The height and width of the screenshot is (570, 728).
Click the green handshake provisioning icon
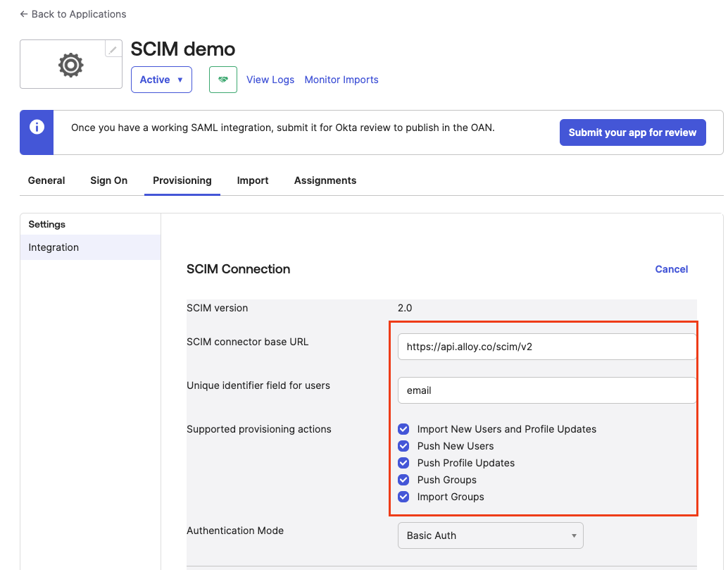223,80
